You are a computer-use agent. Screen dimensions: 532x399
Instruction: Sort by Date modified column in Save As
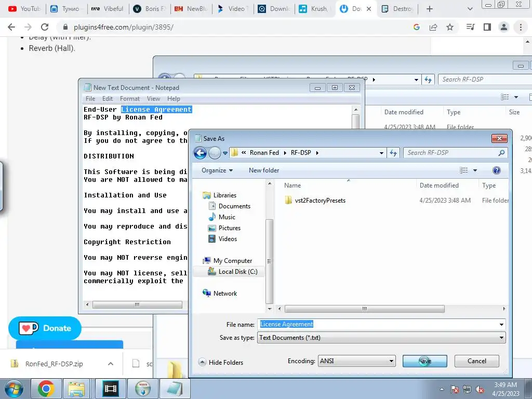click(x=439, y=185)
